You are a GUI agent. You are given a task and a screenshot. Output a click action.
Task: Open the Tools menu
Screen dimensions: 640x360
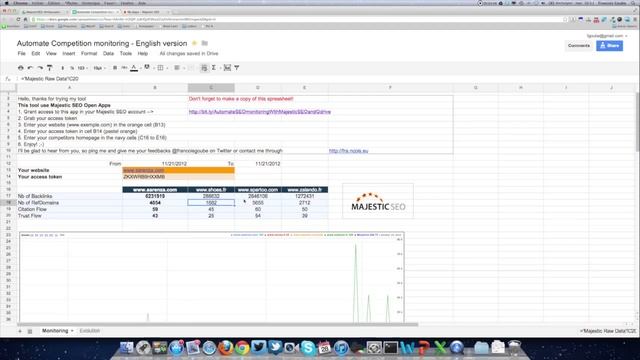[126, 53]
